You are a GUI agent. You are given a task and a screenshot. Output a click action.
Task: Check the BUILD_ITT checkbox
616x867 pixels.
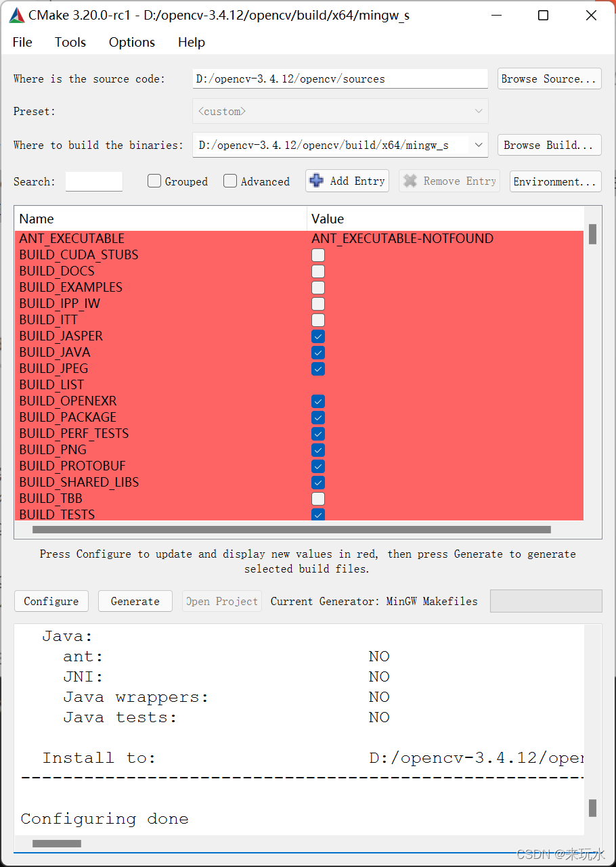coord(318,320)
